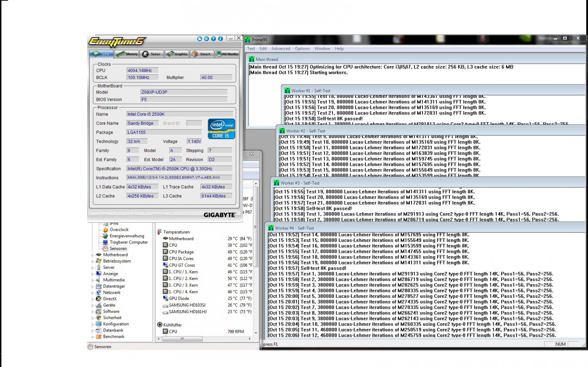The width and height of the screenshot is (588, 367).
Task: Click the CPU GT Cores sensor icon
Action: (166, 265)
